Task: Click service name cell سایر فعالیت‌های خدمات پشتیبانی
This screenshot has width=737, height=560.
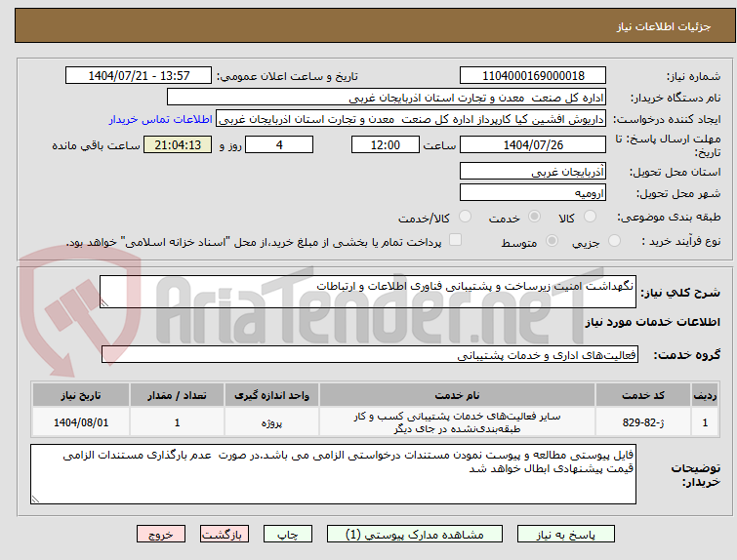Action: tap(457, 422)
